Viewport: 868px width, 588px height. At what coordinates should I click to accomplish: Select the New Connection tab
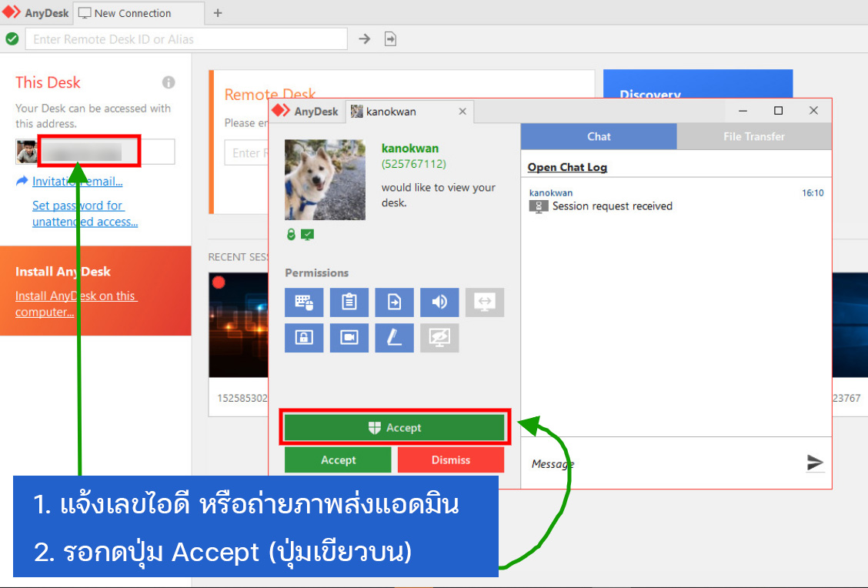point(139,13)
